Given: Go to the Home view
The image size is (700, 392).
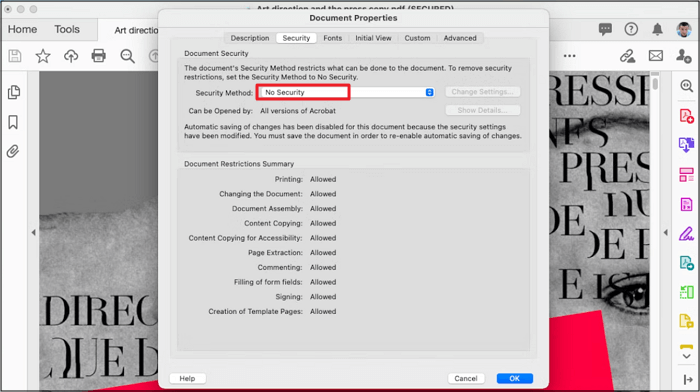Looking at the screenshot, I should click(x=22, y=29).
